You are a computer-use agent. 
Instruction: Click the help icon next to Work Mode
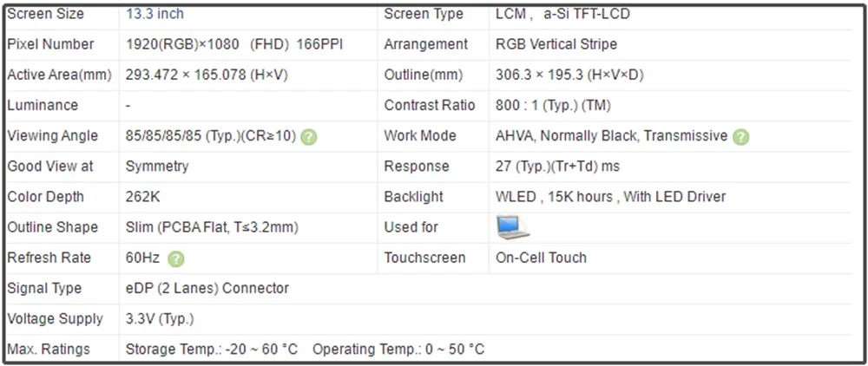click(x=740, y=136)
